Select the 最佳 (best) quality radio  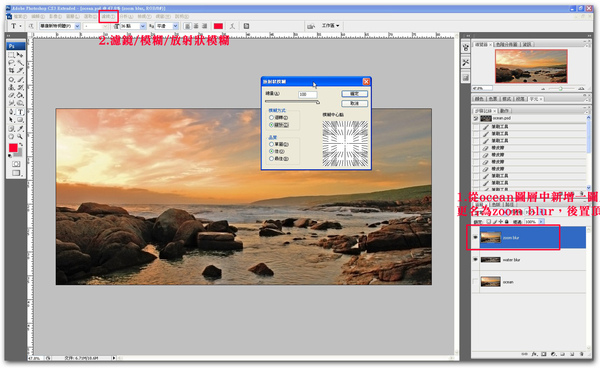(271, 158)
